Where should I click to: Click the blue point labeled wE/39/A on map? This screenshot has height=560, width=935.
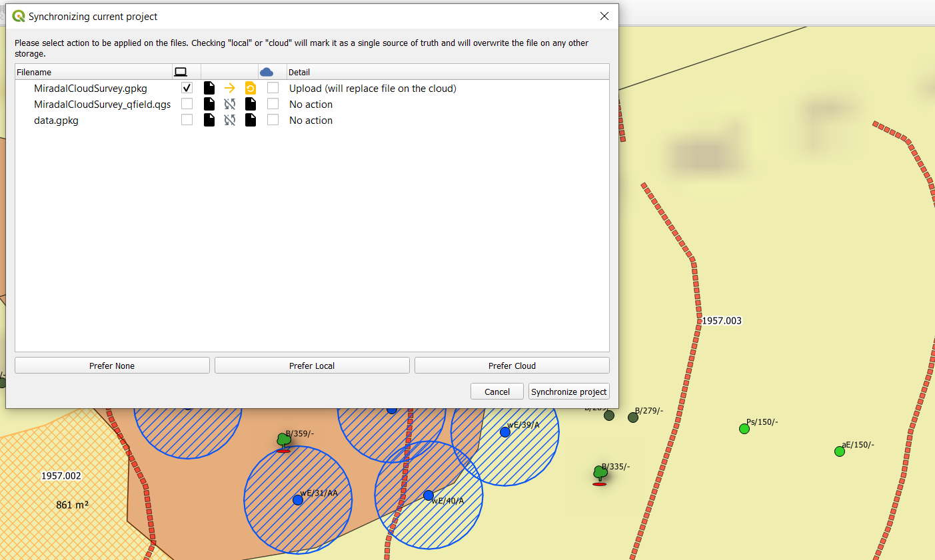point(505,432)
